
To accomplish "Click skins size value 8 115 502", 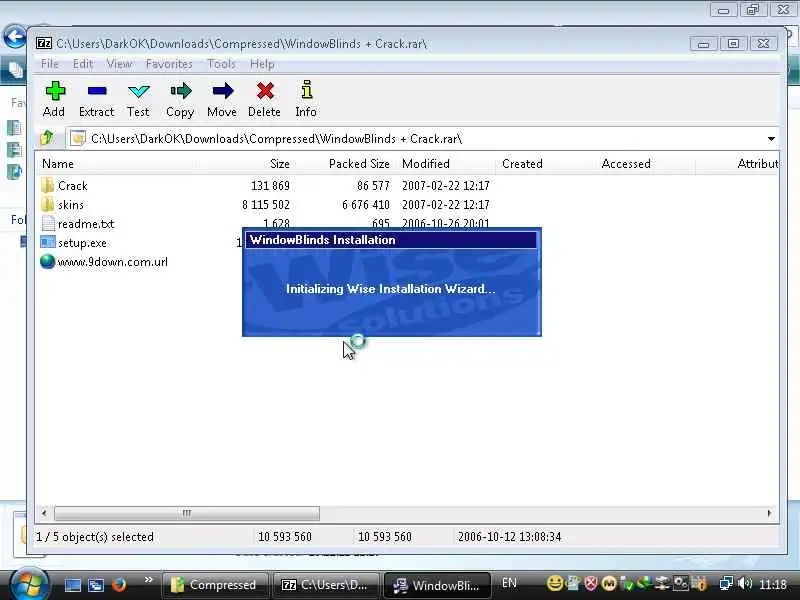I will click(x=265, y=205).
